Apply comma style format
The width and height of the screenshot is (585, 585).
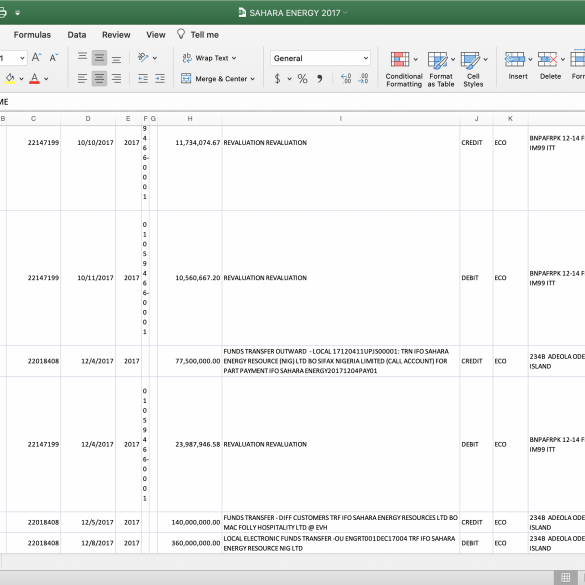(x=320, y=79)
